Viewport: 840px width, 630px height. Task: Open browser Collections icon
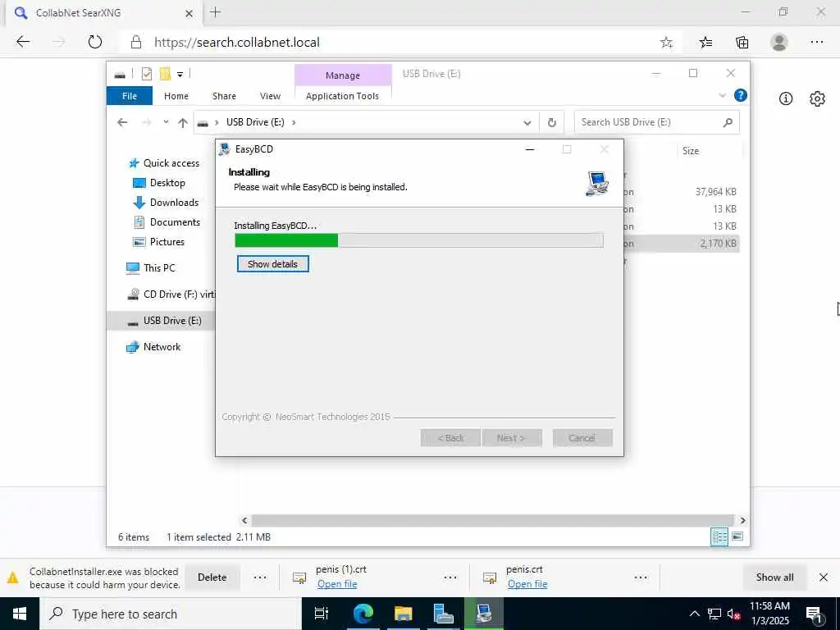[742, 43]
